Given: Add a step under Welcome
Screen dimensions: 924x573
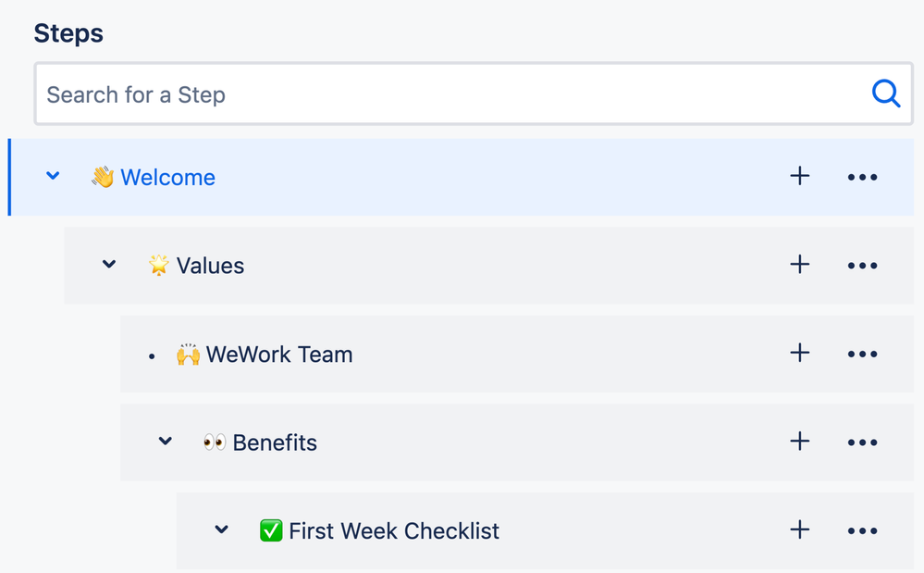Looking at the screenshot, I should [x=800, y=176].
